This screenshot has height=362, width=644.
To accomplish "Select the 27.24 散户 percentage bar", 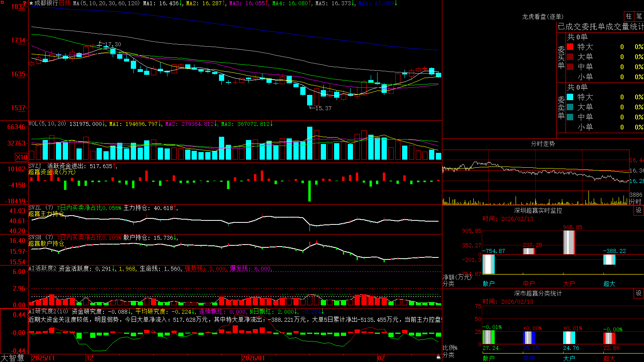I will point(489,337).
